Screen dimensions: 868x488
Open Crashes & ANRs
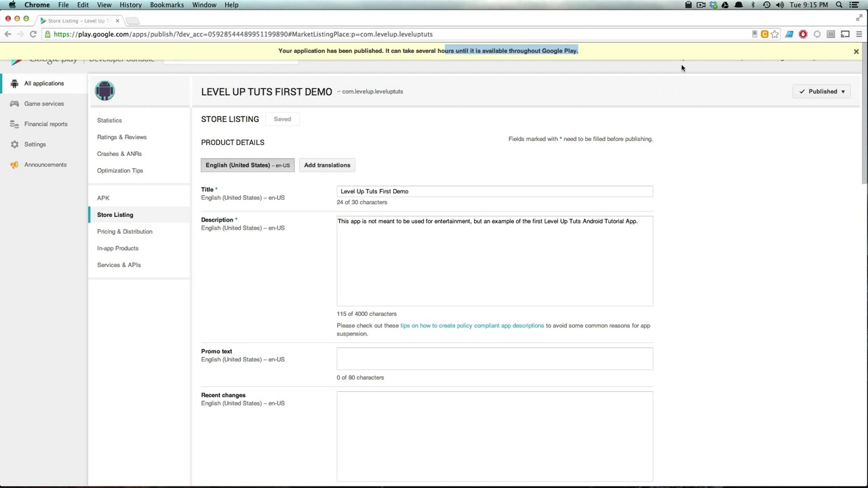pos(119,154)
